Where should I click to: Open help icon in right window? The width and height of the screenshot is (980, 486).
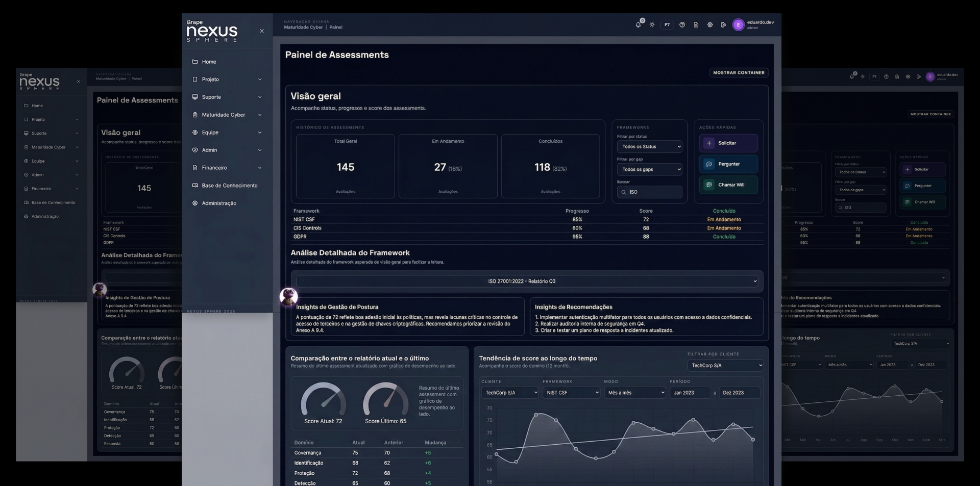point(886,76)
